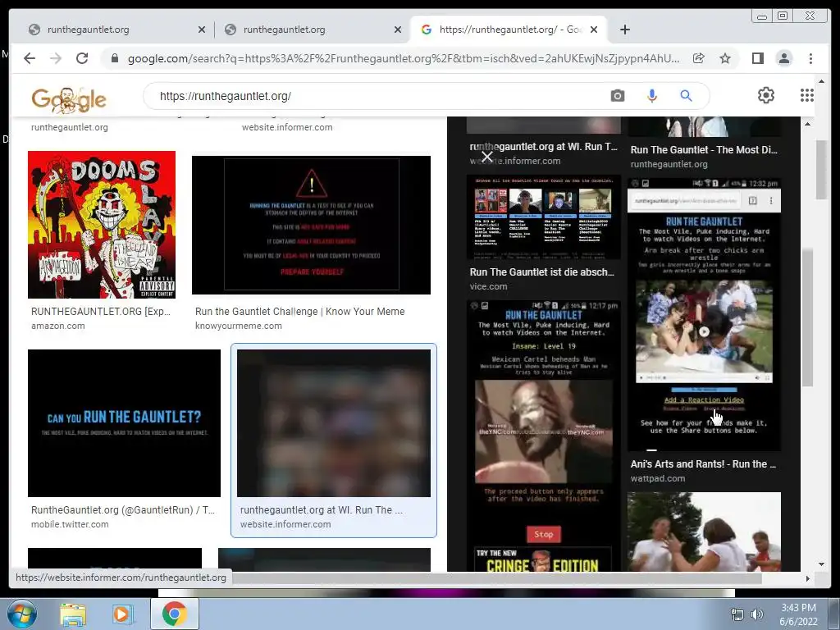
Task: Click 'Ani's Arts and Rants! - Run the' title
Action: pos(703,464)
